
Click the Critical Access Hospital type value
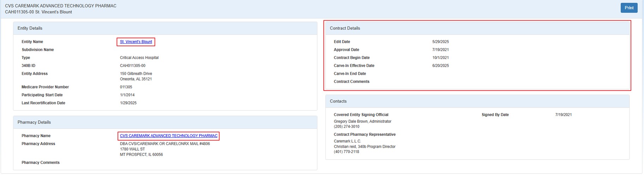click(139, 58)
